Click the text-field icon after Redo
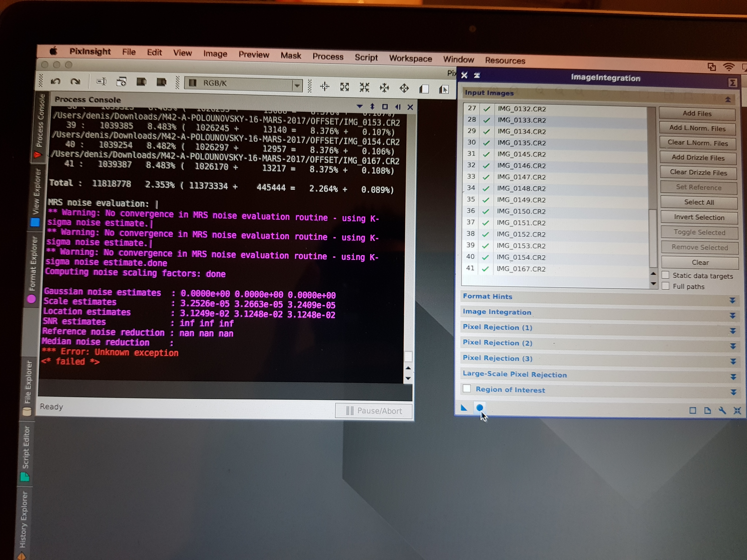This screenshot has width=747, height=560. [101, 81]
